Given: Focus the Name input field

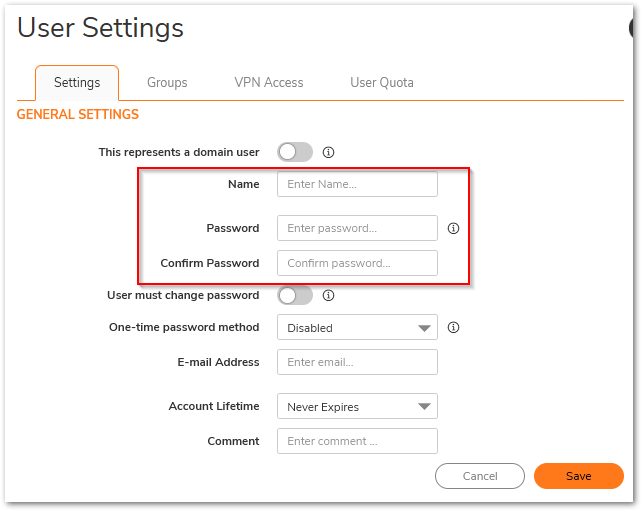Looking at the screenshot, I should pyautogui.click(x=357, y=184).
